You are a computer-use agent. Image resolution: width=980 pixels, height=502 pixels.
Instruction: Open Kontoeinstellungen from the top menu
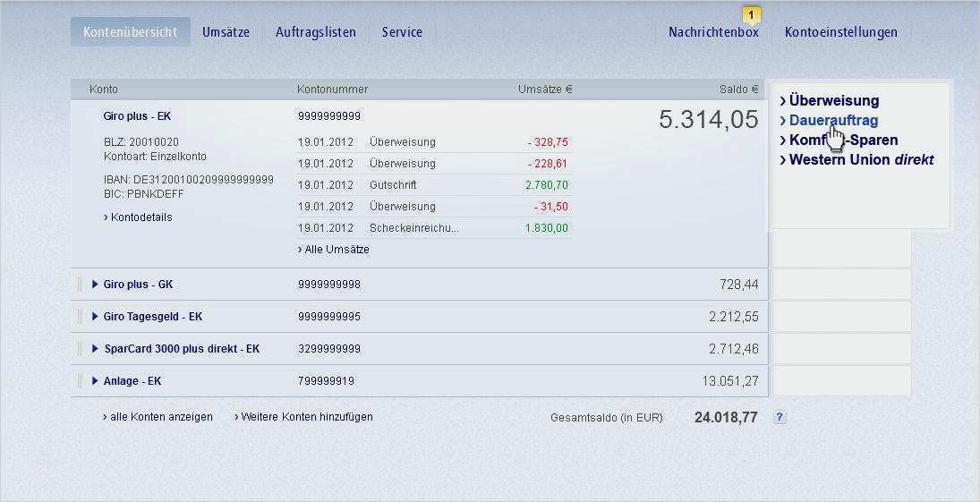click(840, 32)
